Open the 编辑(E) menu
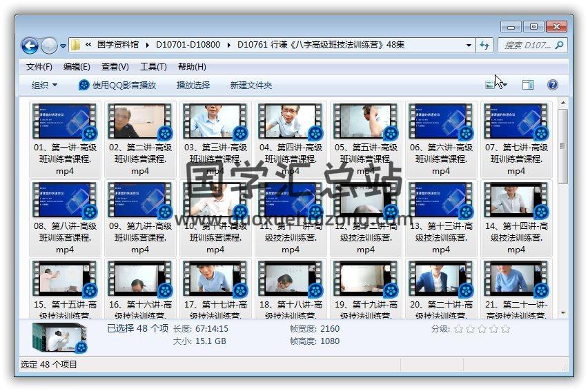Screen dimensions: 588x391 (77, 67)
